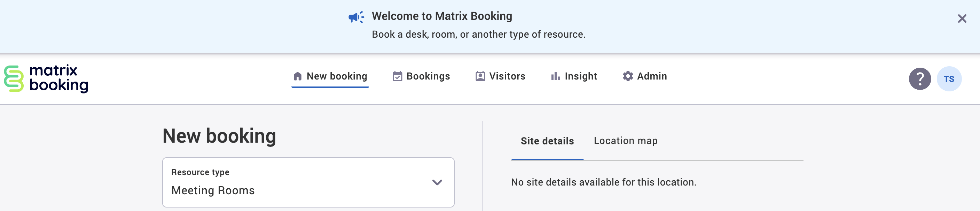Open the TS user profile avatar

949,79
